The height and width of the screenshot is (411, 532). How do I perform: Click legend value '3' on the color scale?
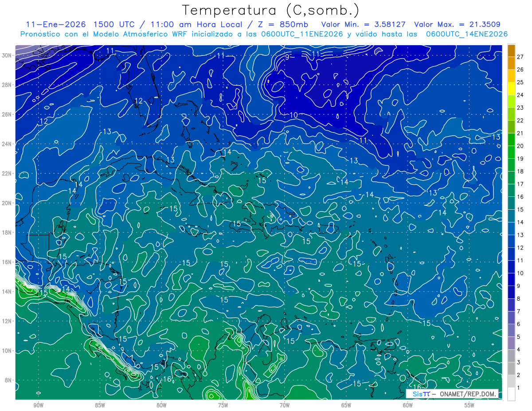519,363
